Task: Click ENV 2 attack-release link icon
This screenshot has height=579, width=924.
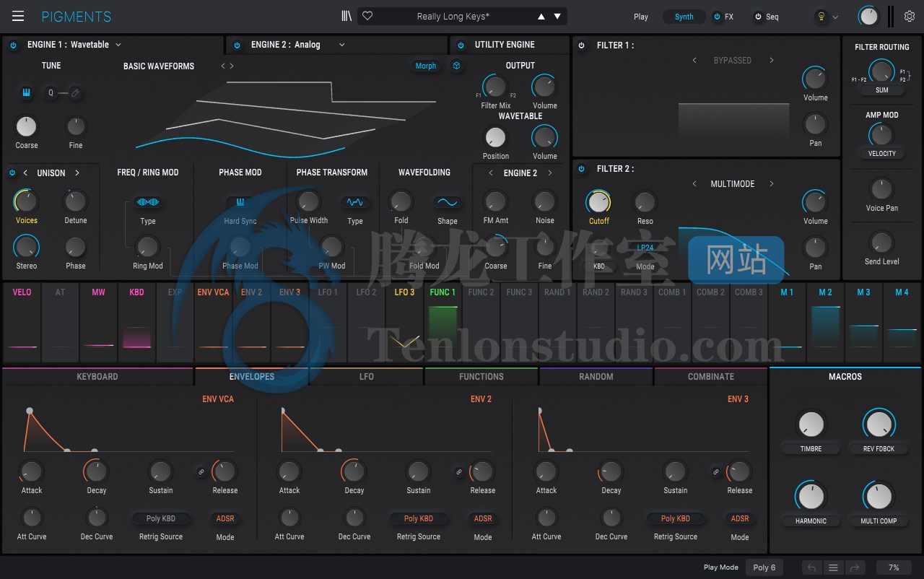Action: (x=458, y=471)
